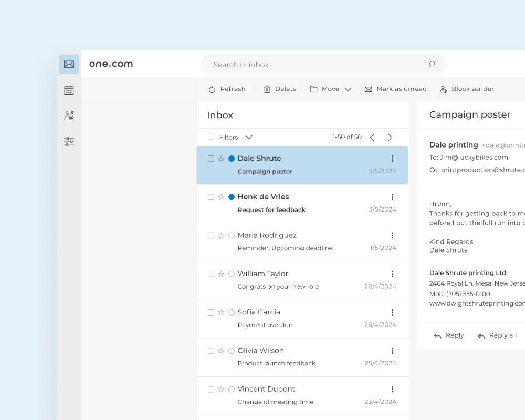Click the Dale printing sender name
The height and width of the screenshot is (420, 525).
(454, 145)
